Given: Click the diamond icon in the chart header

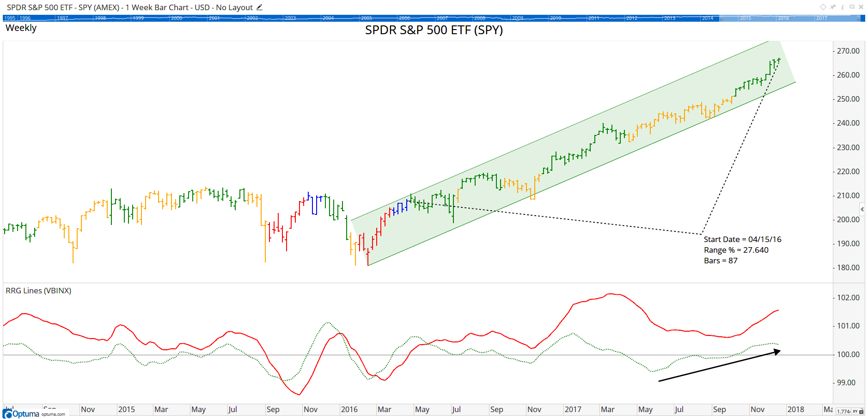Looking at the screenshot, I should tap(823, 7).
